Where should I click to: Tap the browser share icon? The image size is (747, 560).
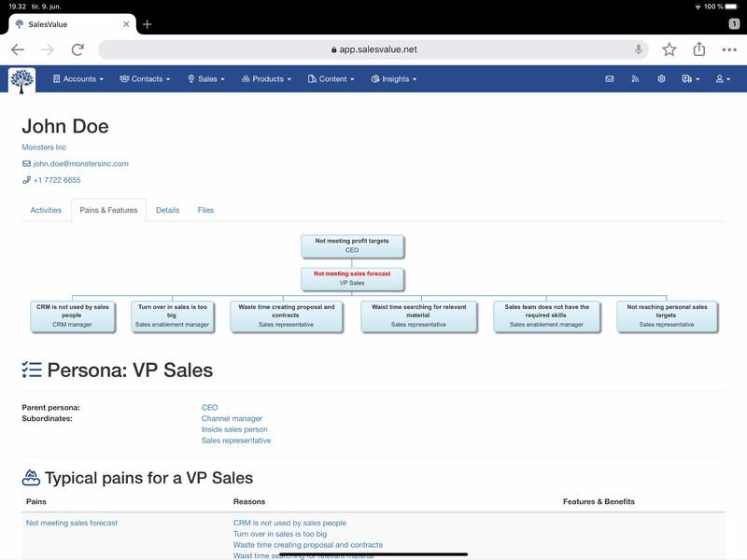pyautogui.click(x=699, y=49)
